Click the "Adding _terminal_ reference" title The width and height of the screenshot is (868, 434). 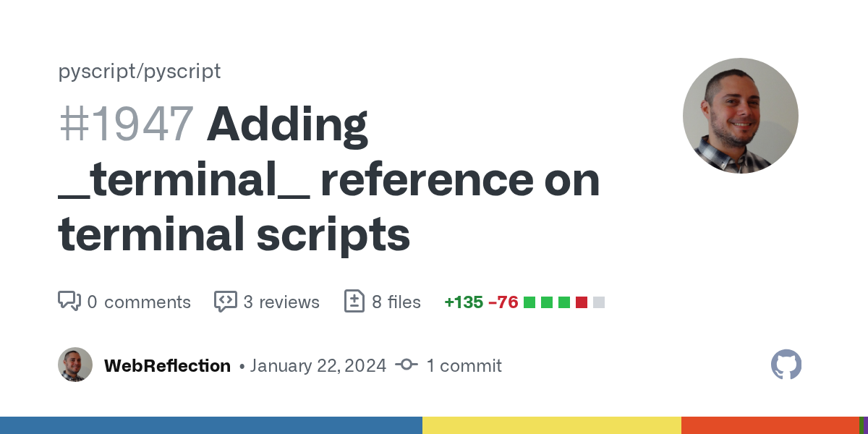(329, 179)
